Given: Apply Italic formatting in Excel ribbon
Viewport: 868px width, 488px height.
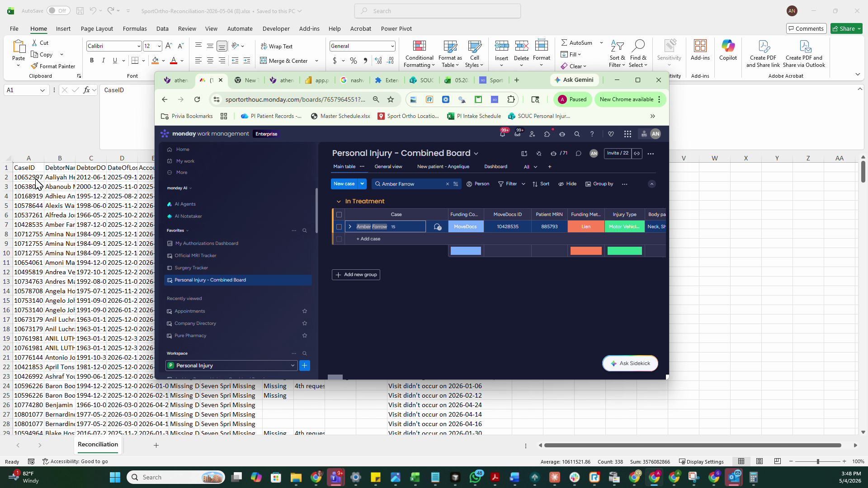Looking at the screenshot, I should (x=103, y=61).
